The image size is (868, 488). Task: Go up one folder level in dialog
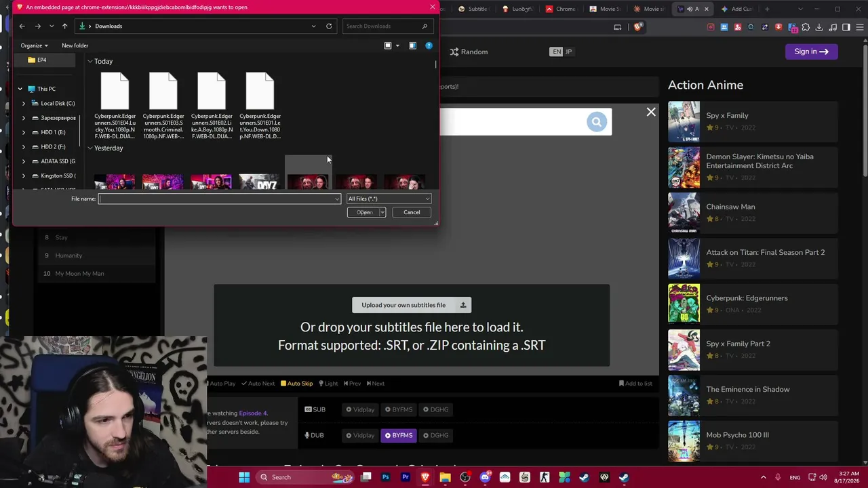[64, 26]
